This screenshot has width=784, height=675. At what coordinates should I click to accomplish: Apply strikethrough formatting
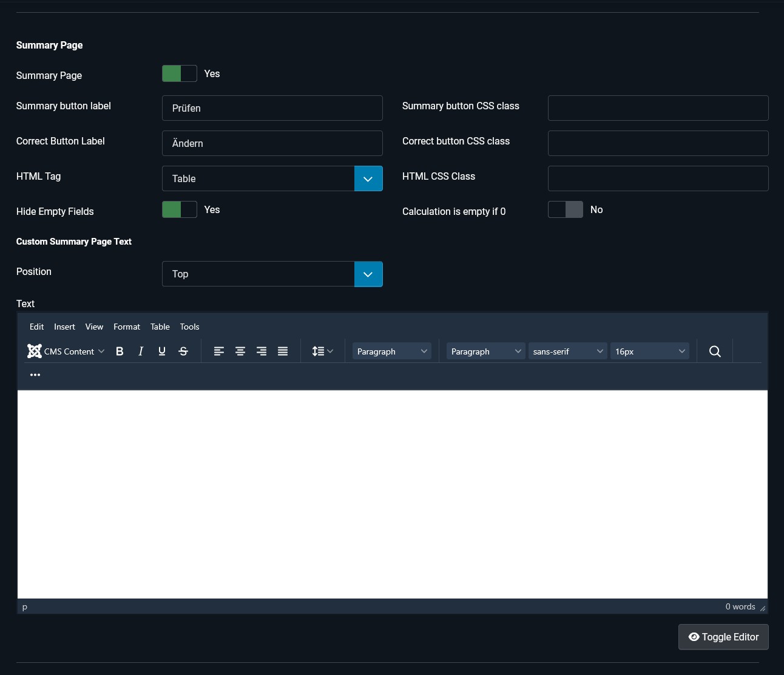tap(183, 351)
